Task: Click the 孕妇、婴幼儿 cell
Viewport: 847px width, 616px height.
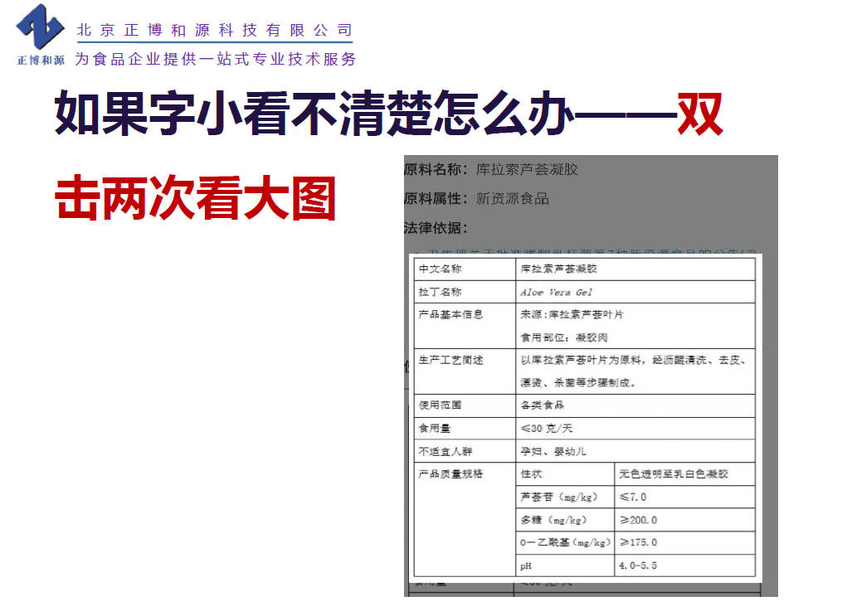Action: click(635, 451)
